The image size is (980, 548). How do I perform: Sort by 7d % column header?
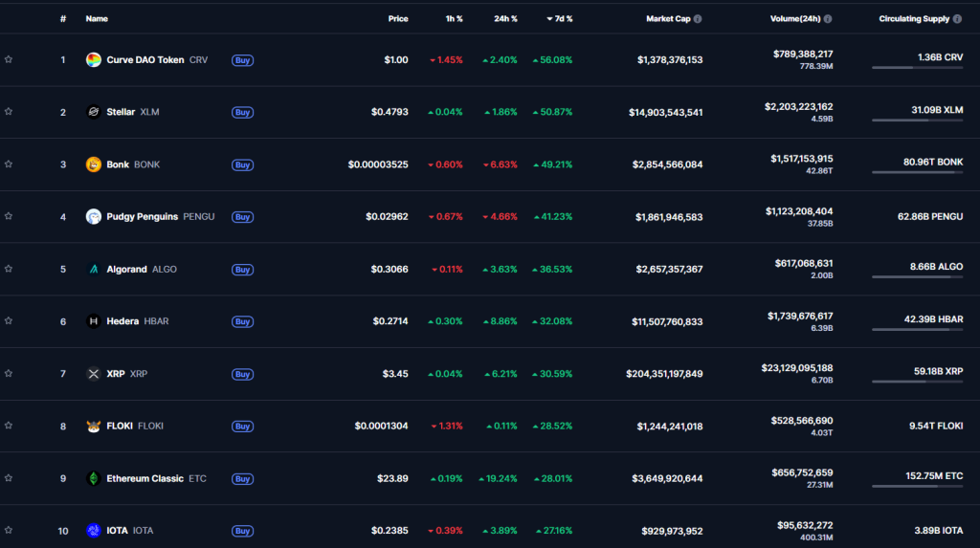(559, 19)
